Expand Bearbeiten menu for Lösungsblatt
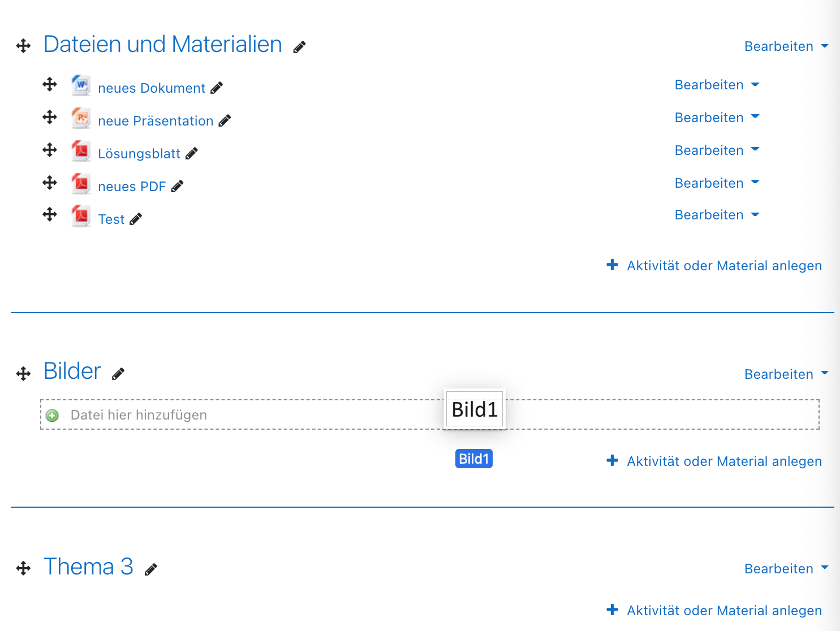This screenshot has width=840, height=631. click(717, 150)
